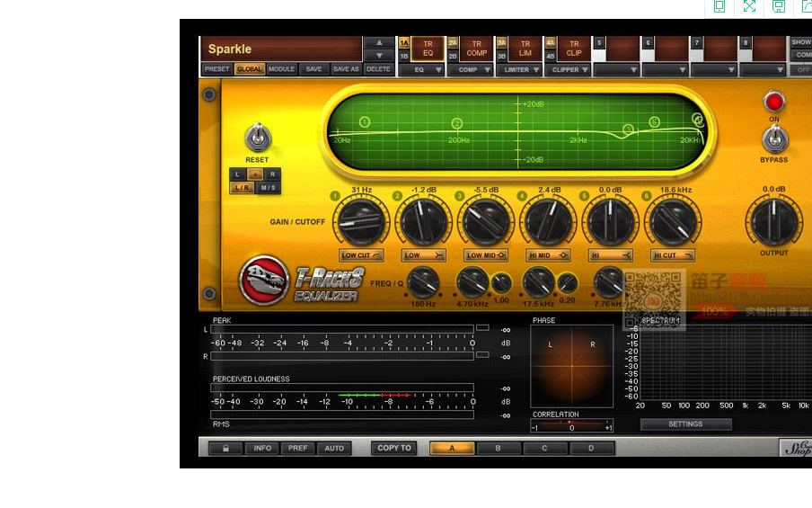Select slot 2A
812x508 pixels.
453,42
